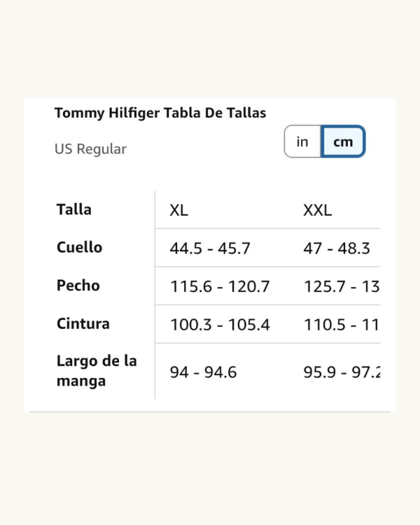Click the Talla row header

74,209
